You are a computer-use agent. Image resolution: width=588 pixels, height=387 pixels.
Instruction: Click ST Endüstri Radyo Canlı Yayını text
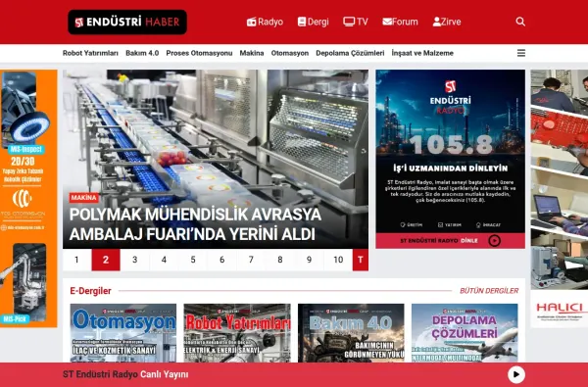125,374
